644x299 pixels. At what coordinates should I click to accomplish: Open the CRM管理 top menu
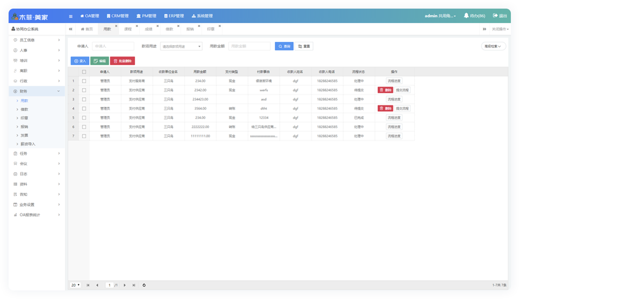(x=118, y=16)
